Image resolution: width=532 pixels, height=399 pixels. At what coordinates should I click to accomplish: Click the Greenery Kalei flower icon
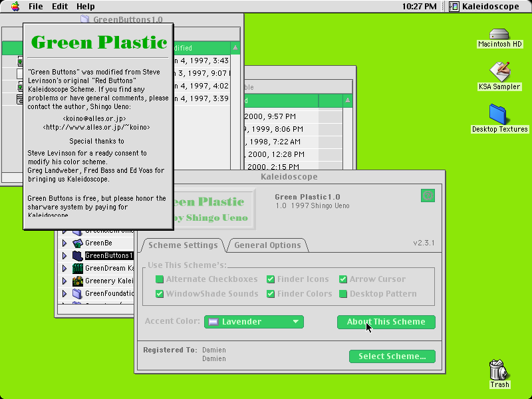click(78, 281)
